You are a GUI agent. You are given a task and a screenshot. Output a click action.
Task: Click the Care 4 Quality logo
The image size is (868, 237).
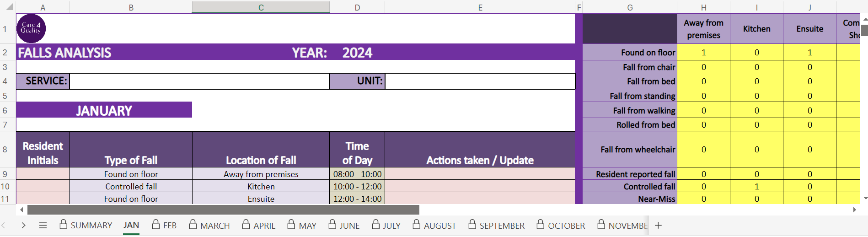31,28
